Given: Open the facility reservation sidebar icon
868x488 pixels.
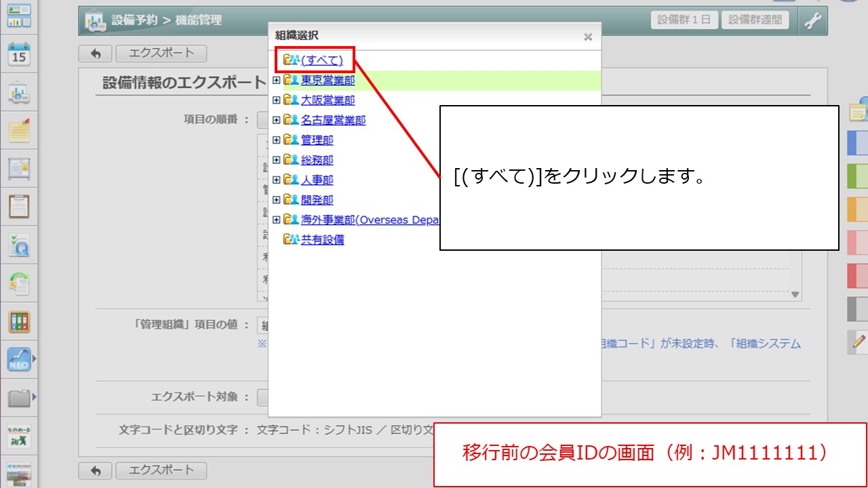Looking at the screenshot, I should tap(19, 94).
